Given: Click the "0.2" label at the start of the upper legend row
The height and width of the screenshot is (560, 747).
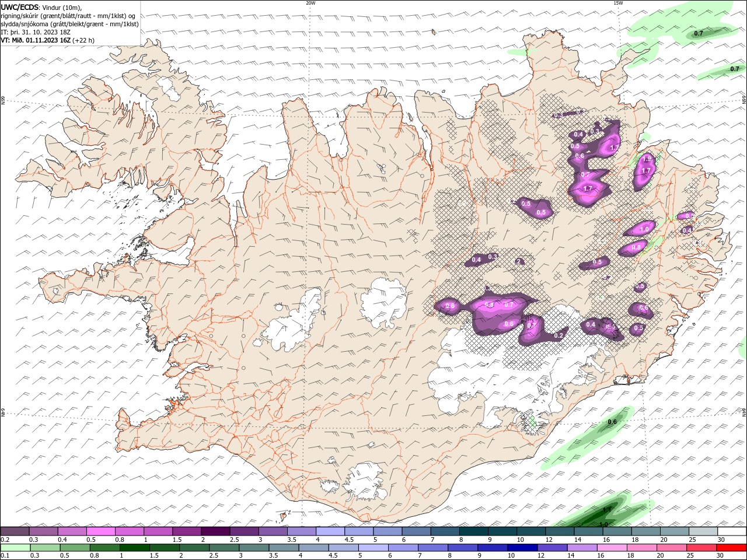Looking at the screenshot, I should pos(5,540).
